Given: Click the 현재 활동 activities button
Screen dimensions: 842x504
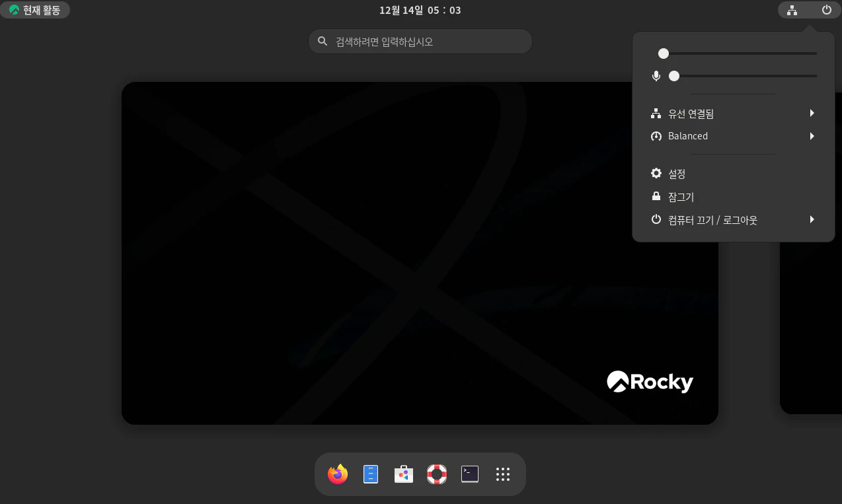Looking at the screenshot, I should point(35,10).
